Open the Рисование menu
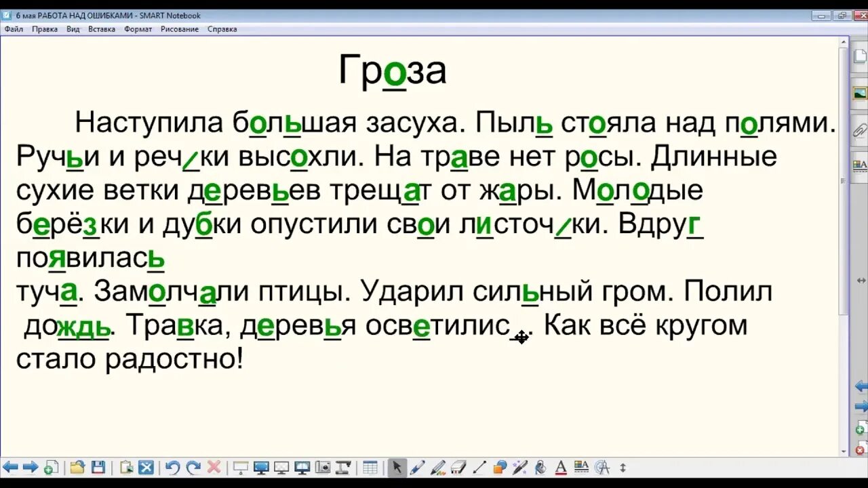 coord(180,29)
